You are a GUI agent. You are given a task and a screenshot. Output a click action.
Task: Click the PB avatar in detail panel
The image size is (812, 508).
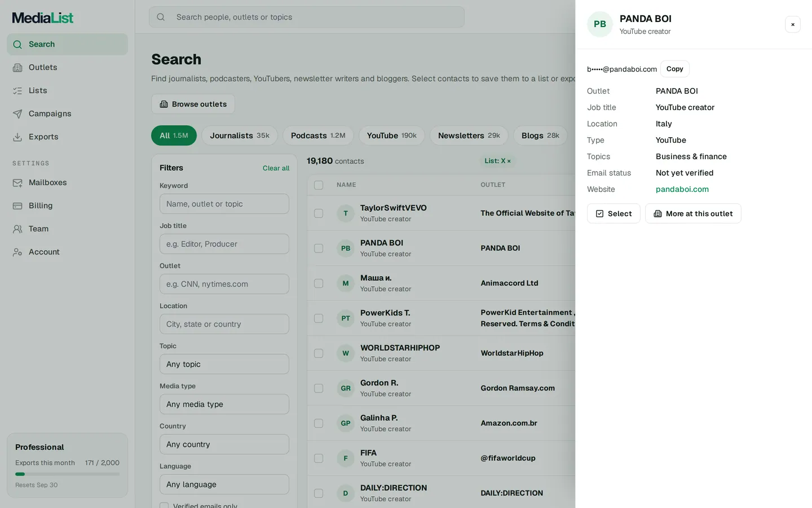600,24
